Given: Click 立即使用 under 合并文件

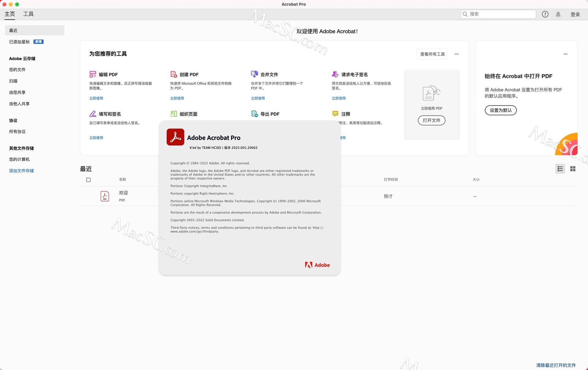Looking at the screenshot, I should [258, 98].
